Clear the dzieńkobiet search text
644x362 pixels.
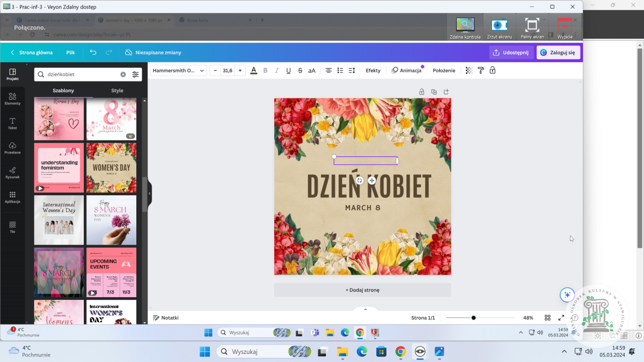tap(123, 75)
